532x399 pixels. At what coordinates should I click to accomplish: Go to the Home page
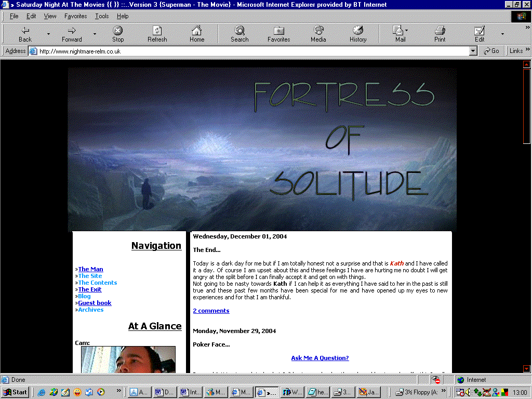[x=197, y=34]
